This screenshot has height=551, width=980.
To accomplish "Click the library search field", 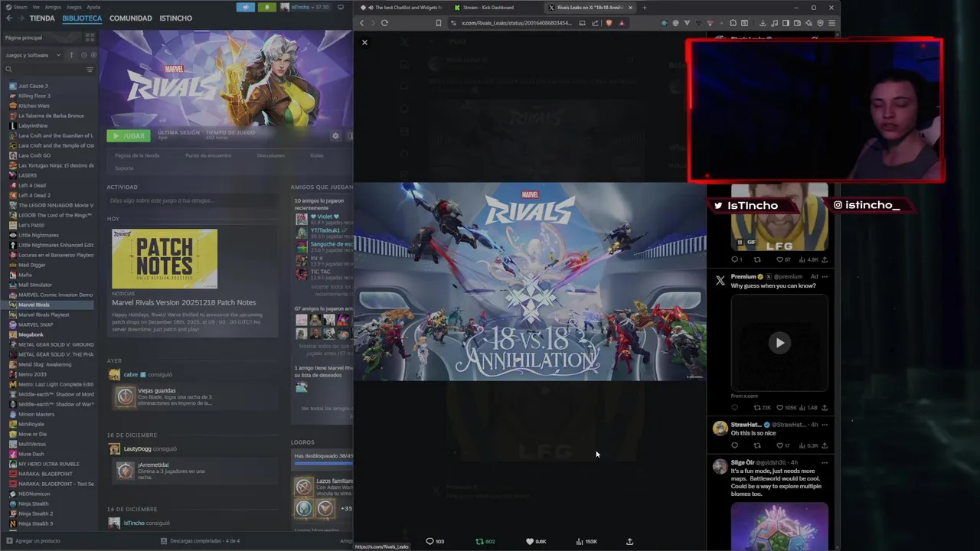I will [x=44, y=70].
